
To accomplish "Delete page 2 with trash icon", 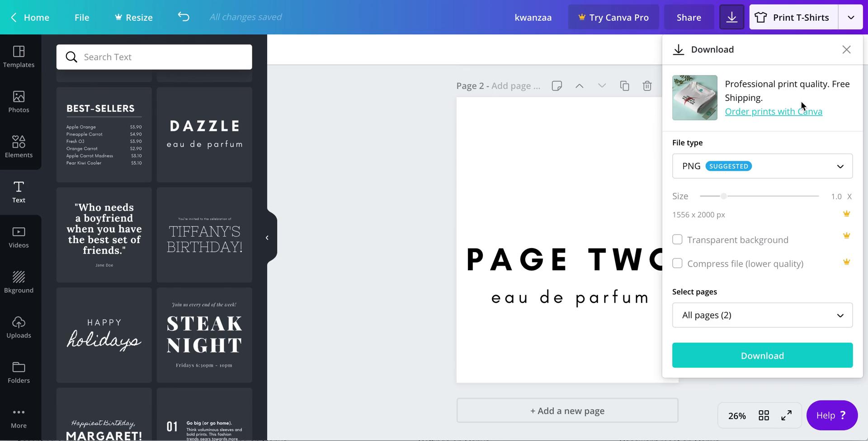I will click(x=647, y=86).
